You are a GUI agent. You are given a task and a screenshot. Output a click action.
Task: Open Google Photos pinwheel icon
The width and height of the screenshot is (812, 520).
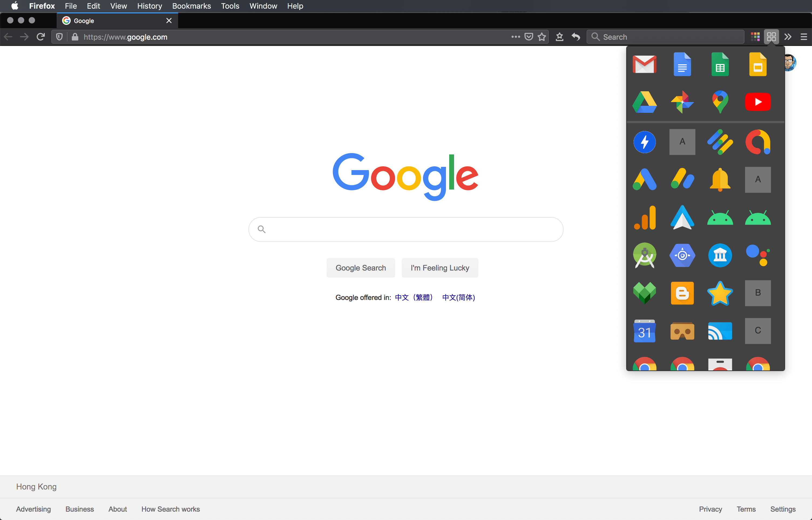[x=682, y=102]
